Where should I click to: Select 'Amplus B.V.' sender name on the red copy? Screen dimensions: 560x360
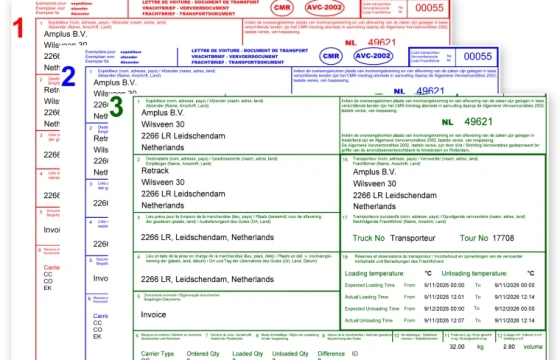click(65, 34)
